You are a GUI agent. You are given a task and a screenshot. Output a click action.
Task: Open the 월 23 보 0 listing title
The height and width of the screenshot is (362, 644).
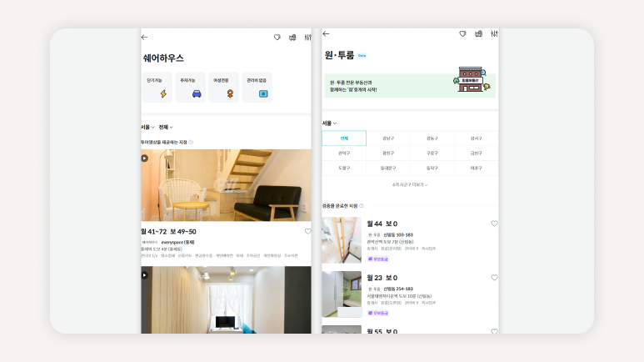point(382,278)
